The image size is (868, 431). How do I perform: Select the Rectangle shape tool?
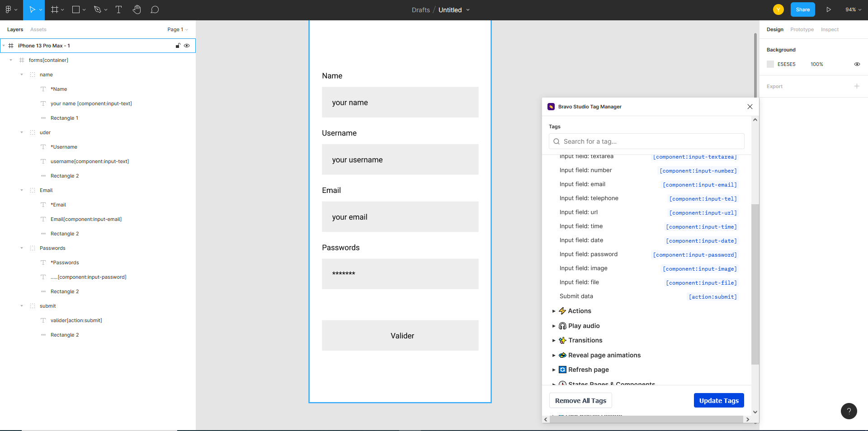click(76, 9)
